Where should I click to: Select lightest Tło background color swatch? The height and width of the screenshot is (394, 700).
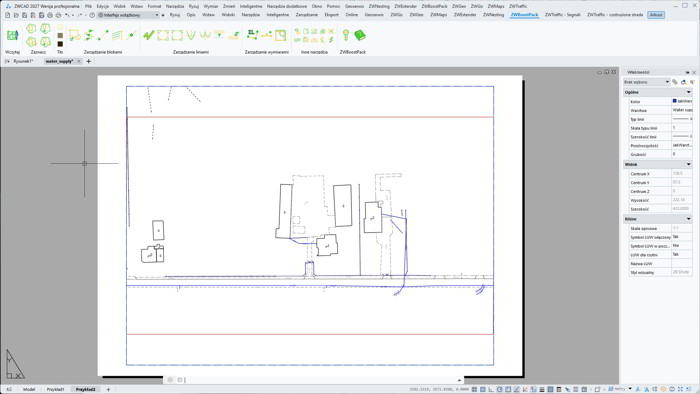click(x=60, y=28)
